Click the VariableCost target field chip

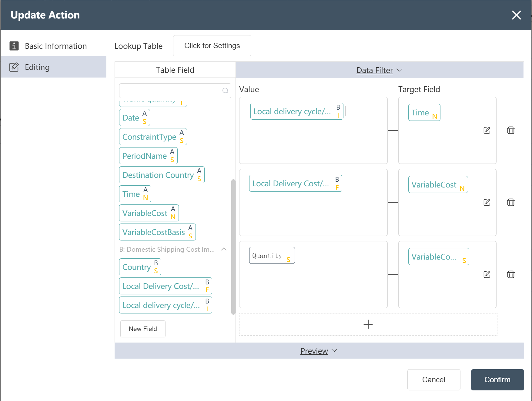[x=438, y=184]
